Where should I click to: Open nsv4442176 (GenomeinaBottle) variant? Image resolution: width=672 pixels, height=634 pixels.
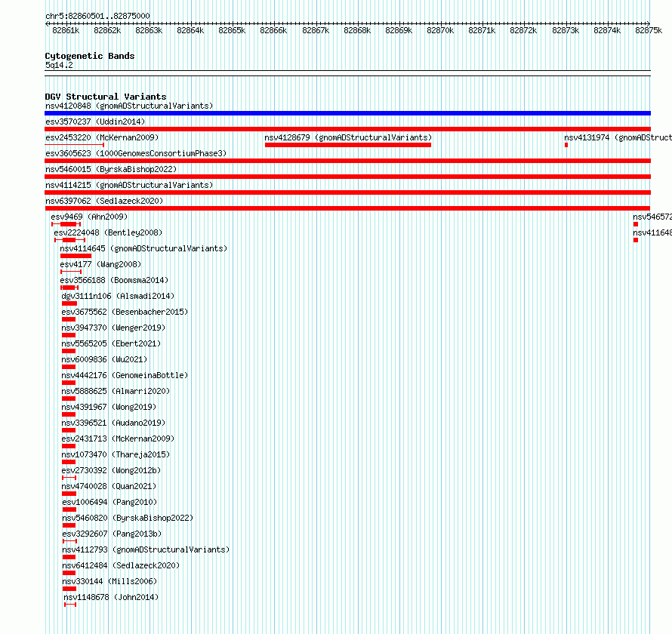pyautogui.click(x=125, y=375)
